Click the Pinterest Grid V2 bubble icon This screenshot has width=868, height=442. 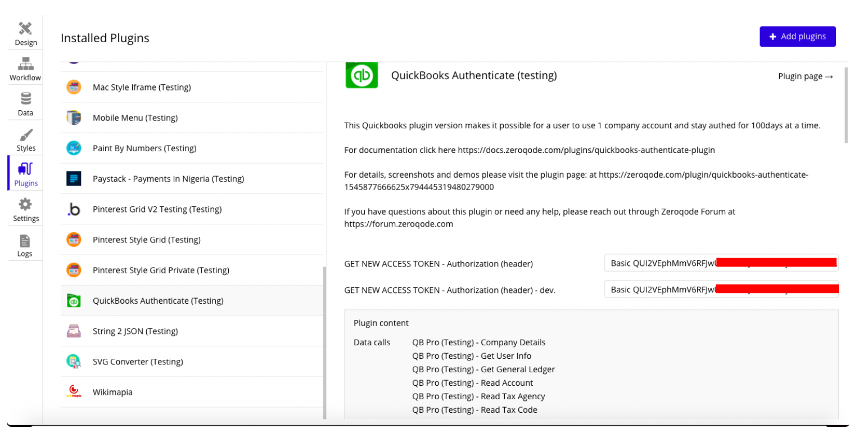click(74, 209)
